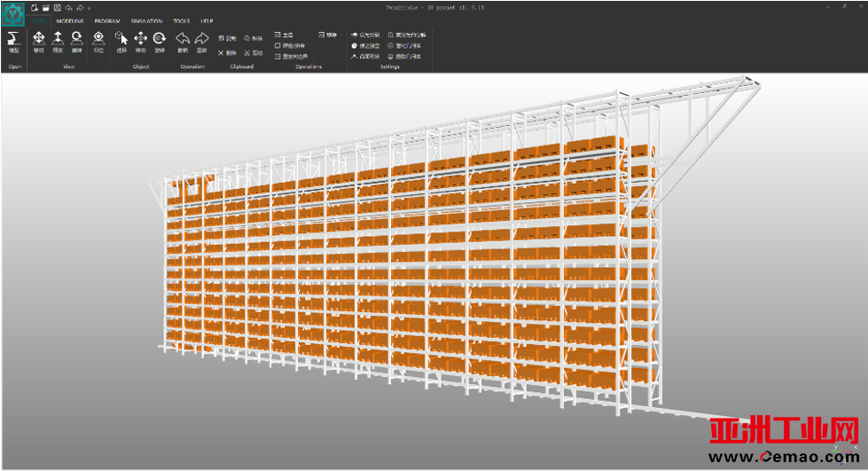
Task: Expand dropdown arrow beside the hide/show item
Action: 310,46
